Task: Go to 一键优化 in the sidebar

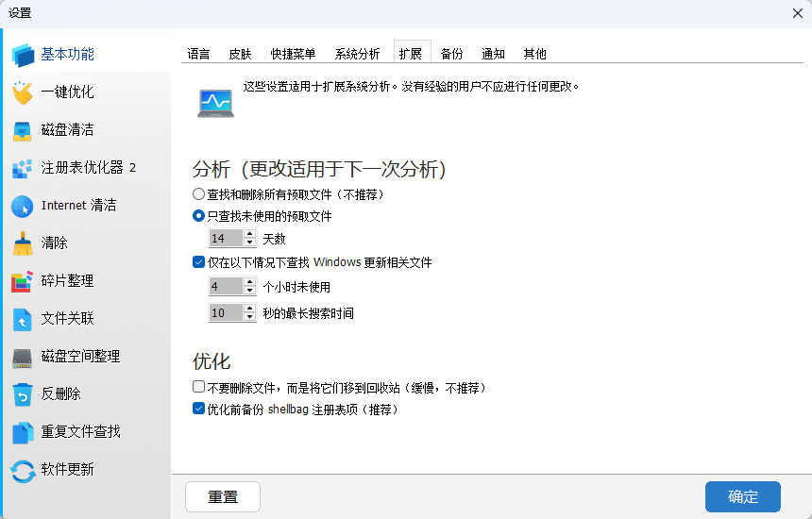Action: pos(67,92)
